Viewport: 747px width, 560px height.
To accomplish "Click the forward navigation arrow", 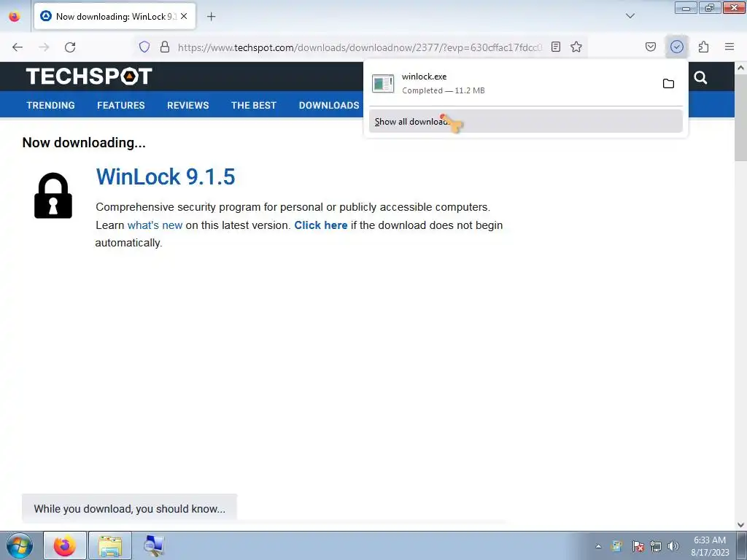I will [x=44, y=47].
